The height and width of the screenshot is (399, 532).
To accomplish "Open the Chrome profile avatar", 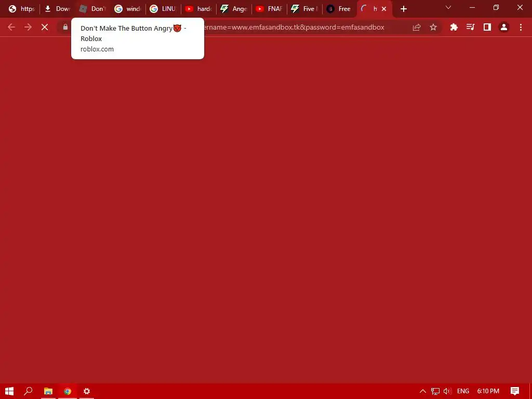I will (504, 27).
